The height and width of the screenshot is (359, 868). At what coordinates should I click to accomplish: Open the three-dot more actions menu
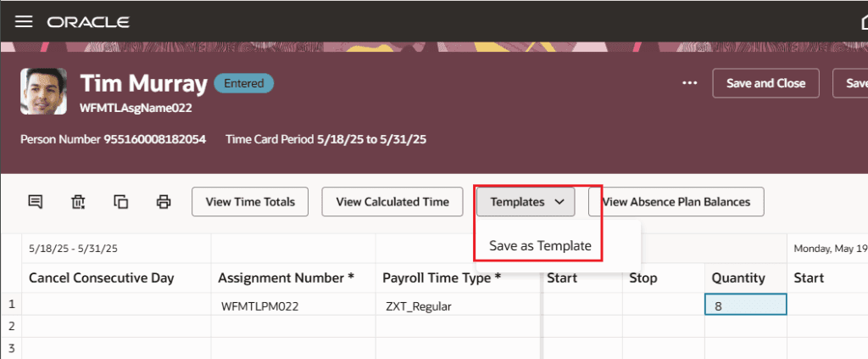point(689,83)
